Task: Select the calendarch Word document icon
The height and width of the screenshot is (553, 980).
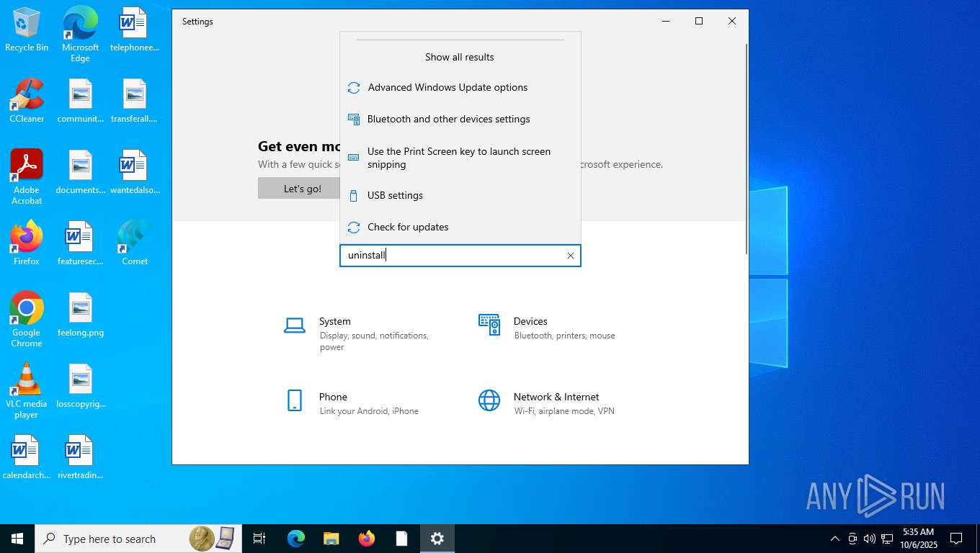Action: pos(27,457)
